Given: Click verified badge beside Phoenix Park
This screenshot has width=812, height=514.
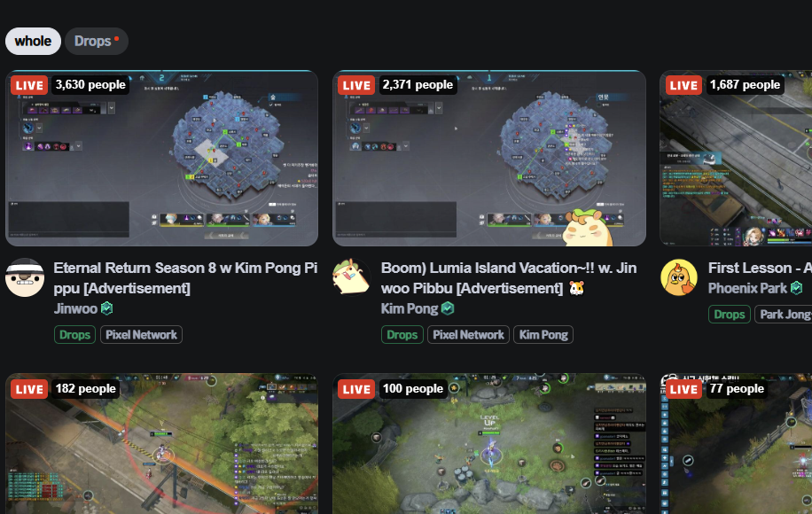Looking at the screenshot, I should click(796, 288).
